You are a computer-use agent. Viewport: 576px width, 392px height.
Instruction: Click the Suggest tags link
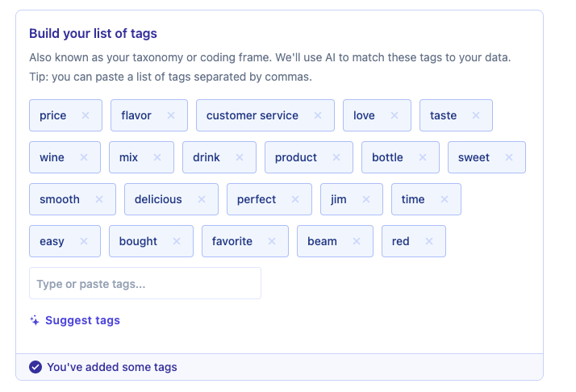point(82,320)
